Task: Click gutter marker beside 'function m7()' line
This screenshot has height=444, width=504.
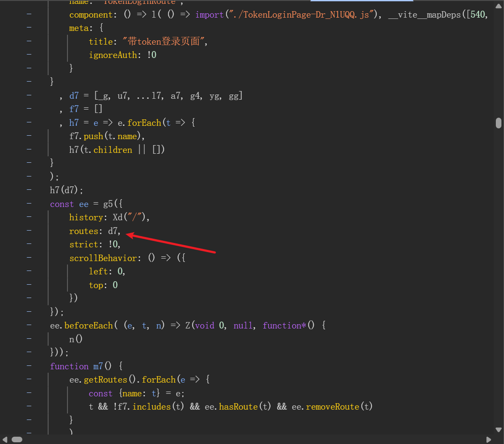Action: click(x=29, y=366)
